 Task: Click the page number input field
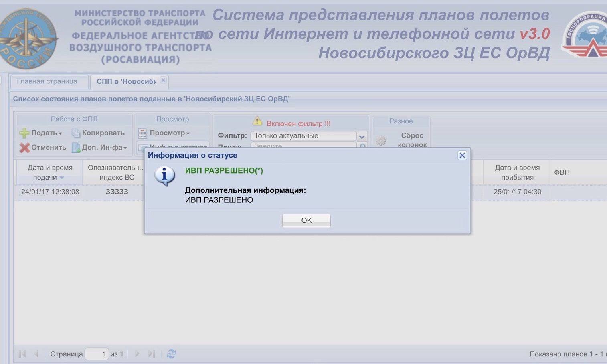pyautogui.click(x=97, y=354)
